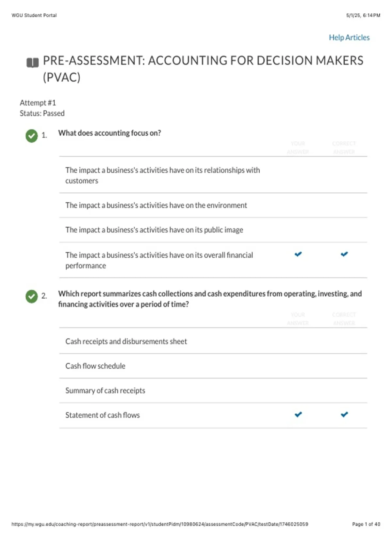Choose Cash receipts and disbursements sheet answer
The image size is (392, 556).
(x=126, y=341)
